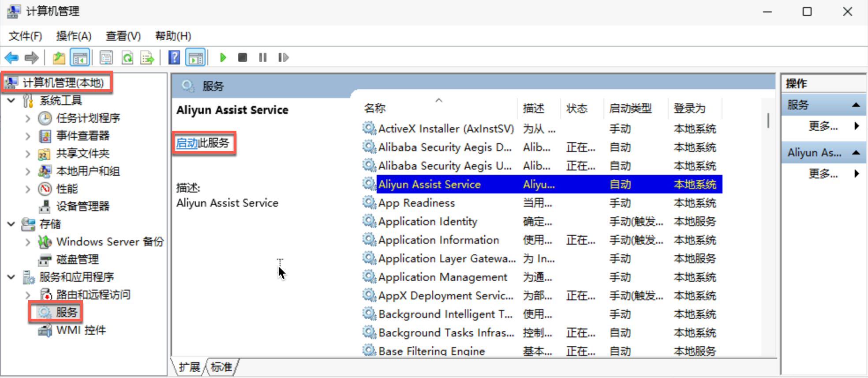868x378 pixels.
Task: Open the 文件(F) menu
Action: [x=25, y=36]
